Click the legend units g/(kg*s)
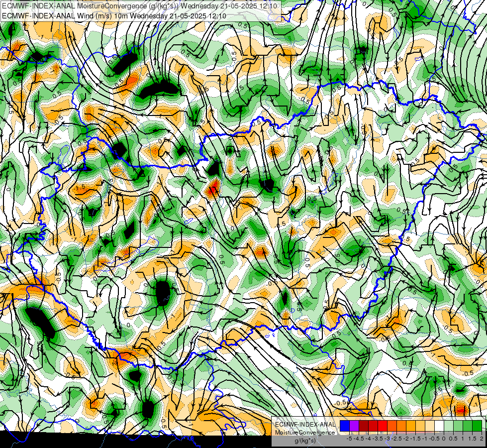 coord(305,441)
